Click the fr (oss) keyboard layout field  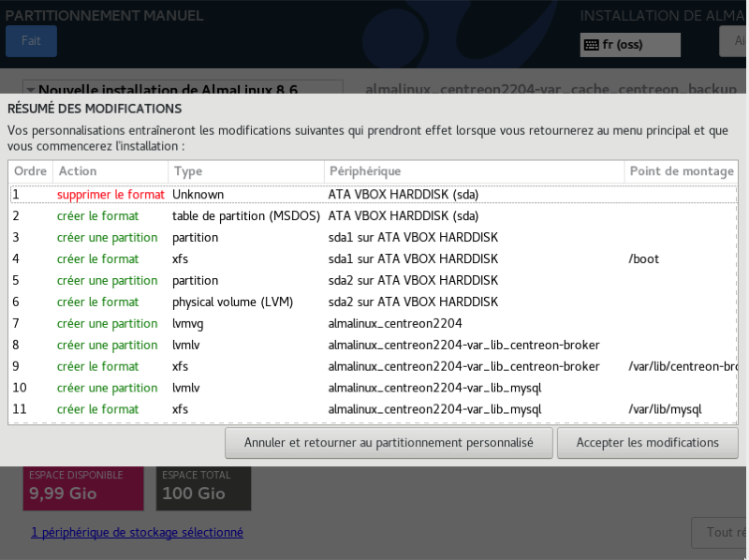coord(630,45)
